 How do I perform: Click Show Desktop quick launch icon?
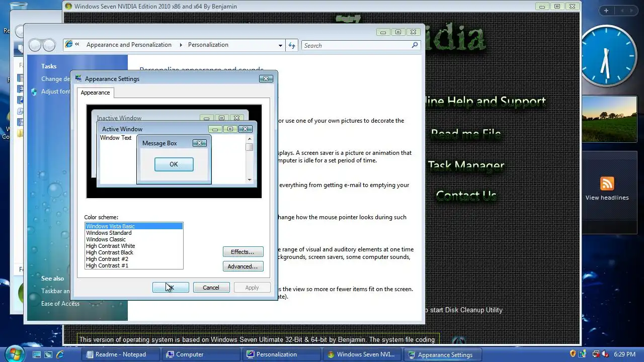click(37, 354)
